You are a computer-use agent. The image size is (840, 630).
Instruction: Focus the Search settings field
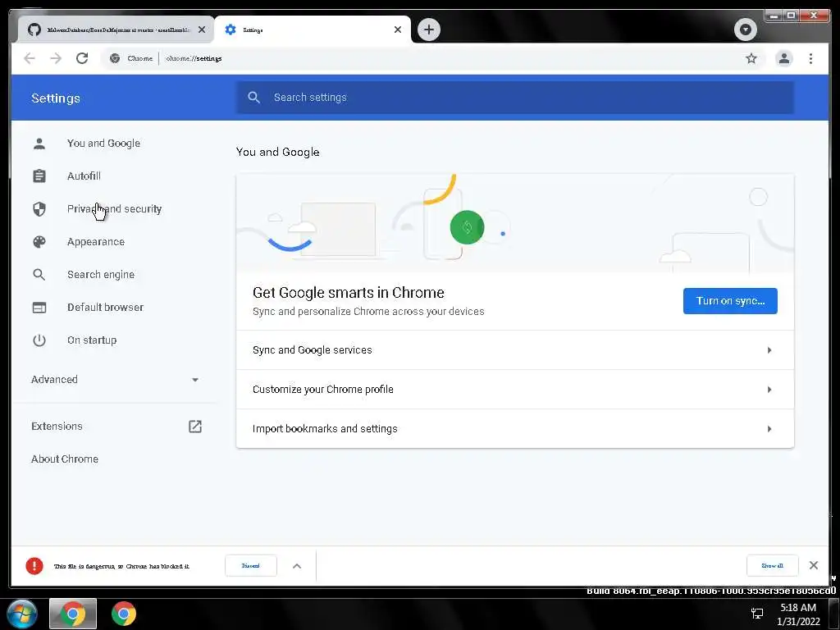click(515, 98)
